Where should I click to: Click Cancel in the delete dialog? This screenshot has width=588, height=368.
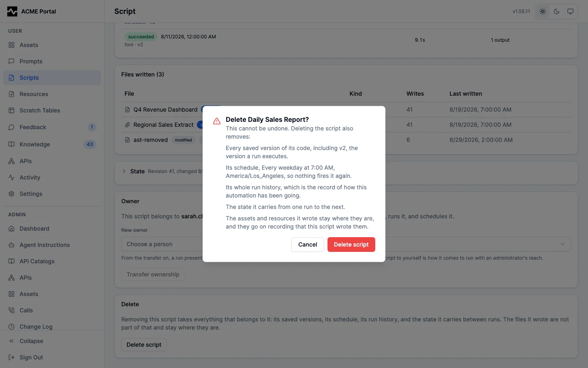pyautogui.click(x=307, y=245)
